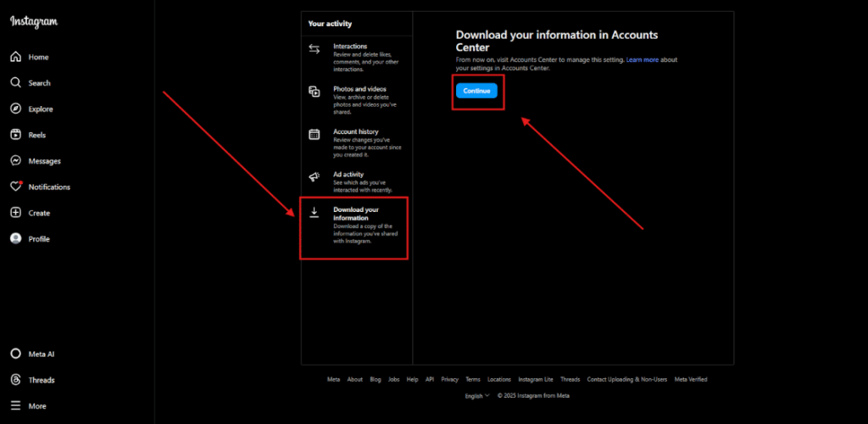Click the Messages label in sidebar
This screenshot has height=424, width=868.
(45, 161)
